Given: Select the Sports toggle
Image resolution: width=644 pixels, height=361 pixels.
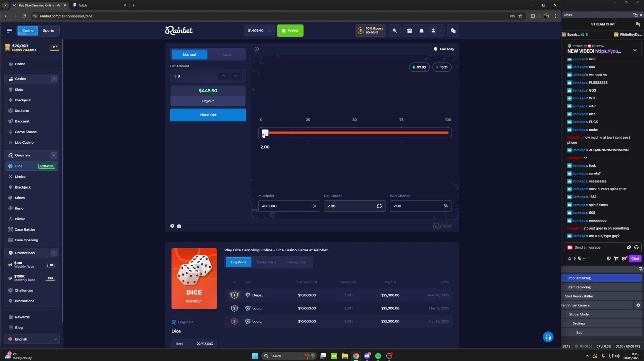Looking at the screenshot, I should [x=48, y=31].
